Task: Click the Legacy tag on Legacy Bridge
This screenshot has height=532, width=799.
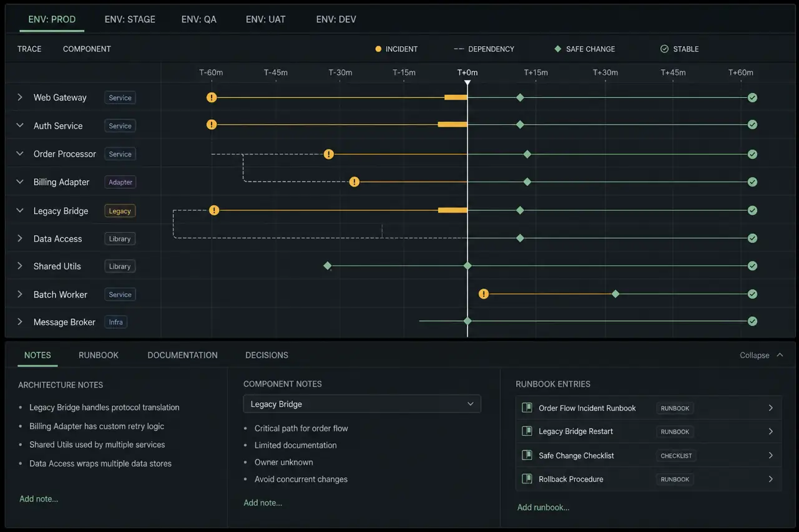Action: (120, 211)
